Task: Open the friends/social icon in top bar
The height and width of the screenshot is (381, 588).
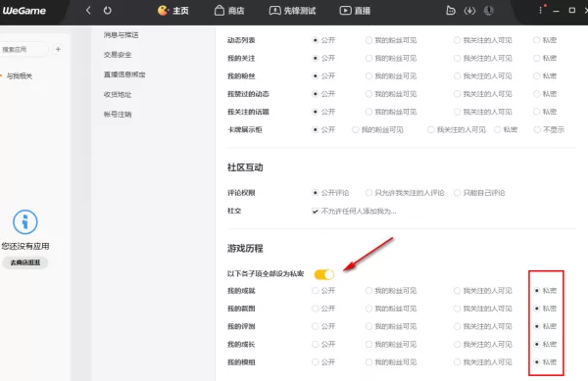Action: click(x=451, y=11)
